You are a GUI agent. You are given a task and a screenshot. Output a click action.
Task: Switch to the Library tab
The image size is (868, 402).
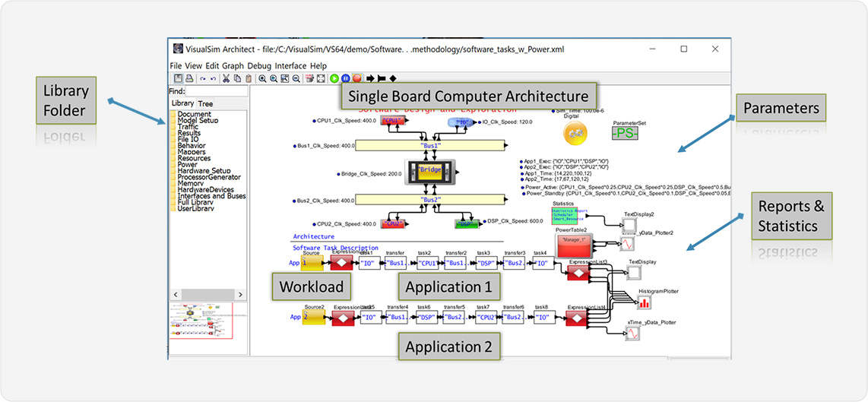182,103
